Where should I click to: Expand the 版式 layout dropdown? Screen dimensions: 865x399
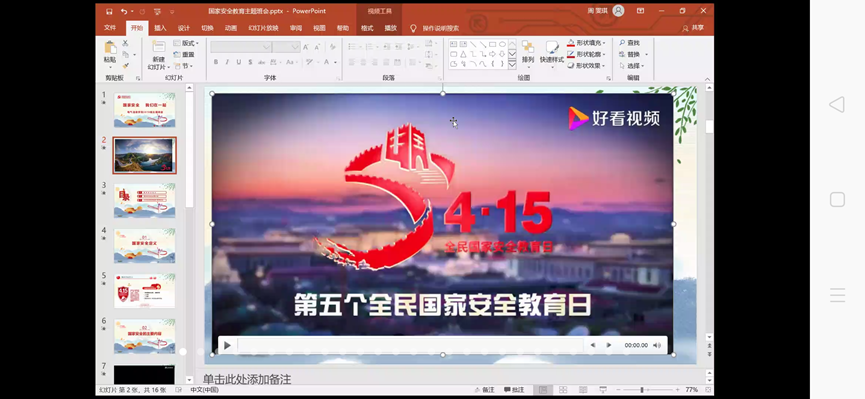186,43
